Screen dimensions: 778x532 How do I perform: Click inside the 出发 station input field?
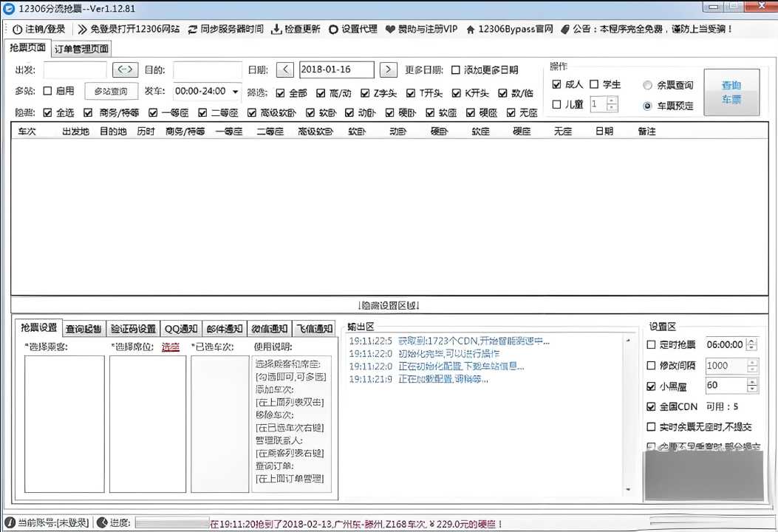click(74, 69)
